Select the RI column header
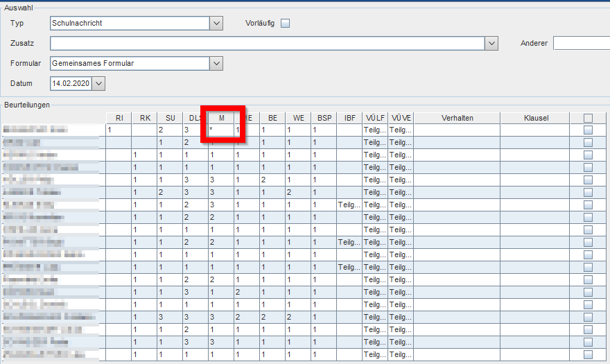The height and width of the screenshot is (364, 610). [x=119, y=118]
